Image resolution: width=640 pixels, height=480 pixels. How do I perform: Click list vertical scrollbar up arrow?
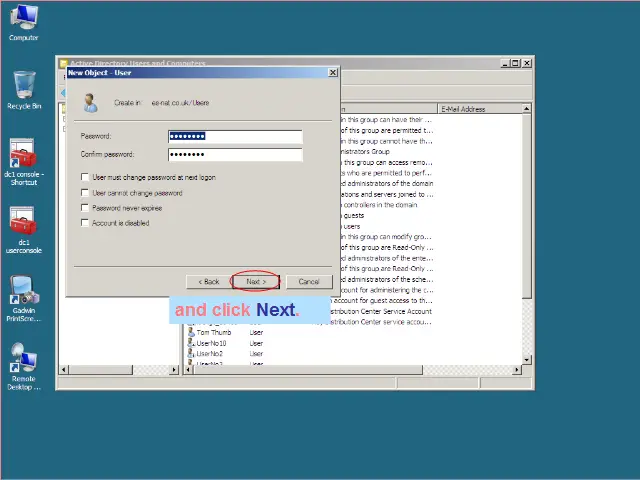click(527, 109)
